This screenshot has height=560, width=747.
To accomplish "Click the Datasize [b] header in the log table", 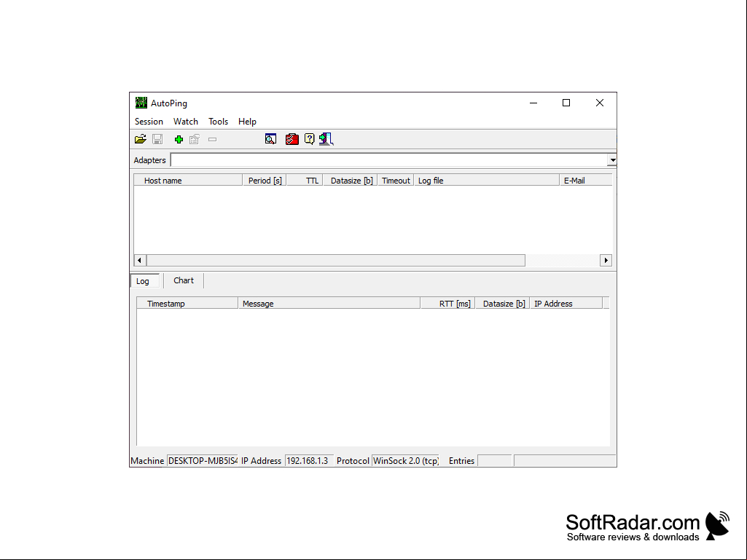I will click(503, 304).
